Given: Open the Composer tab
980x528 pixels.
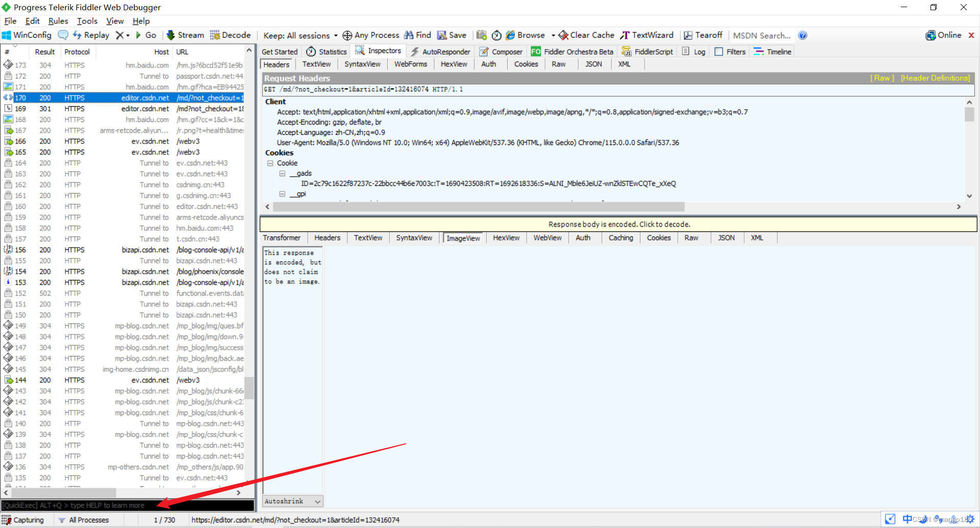Looking at the screenshot, I should [x=501, y=52].
